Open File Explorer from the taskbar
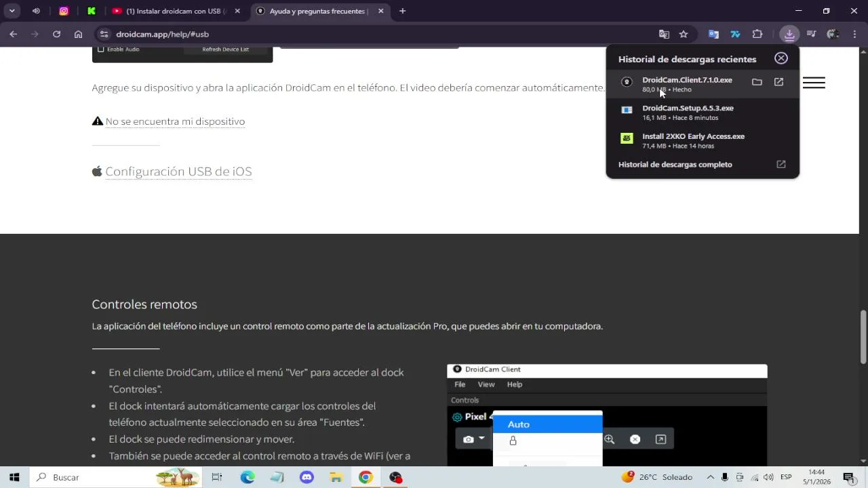The image size is (868, 488). [336, 477]
